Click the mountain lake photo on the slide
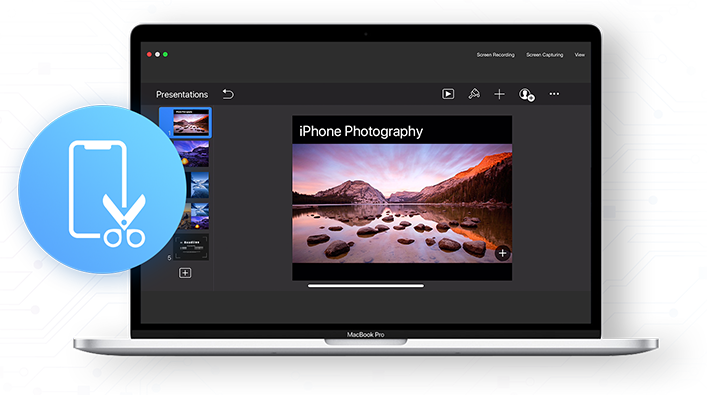 point(402,203)
